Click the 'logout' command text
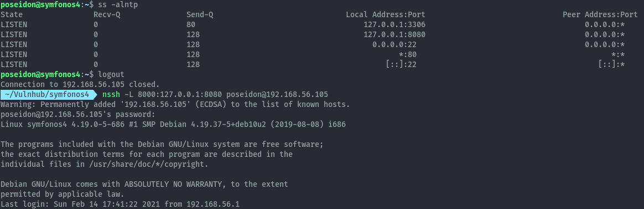This screenshot has width=644, height=209. [111, 74]
